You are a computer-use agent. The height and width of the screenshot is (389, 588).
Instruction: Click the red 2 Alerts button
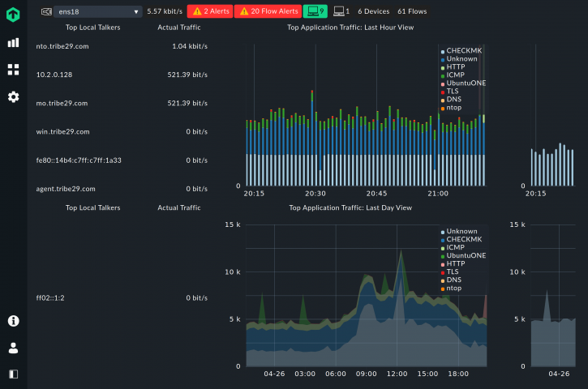pyautogui.click(x=209, y=11)
